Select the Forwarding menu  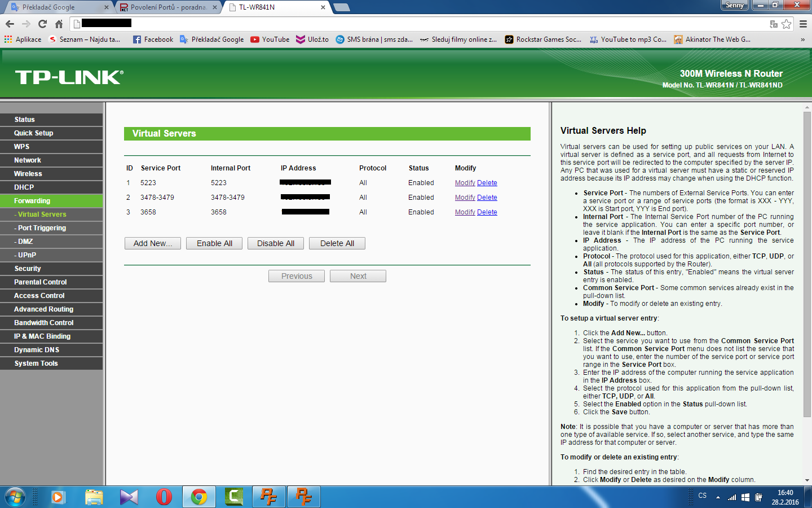(x=51, y=201)
